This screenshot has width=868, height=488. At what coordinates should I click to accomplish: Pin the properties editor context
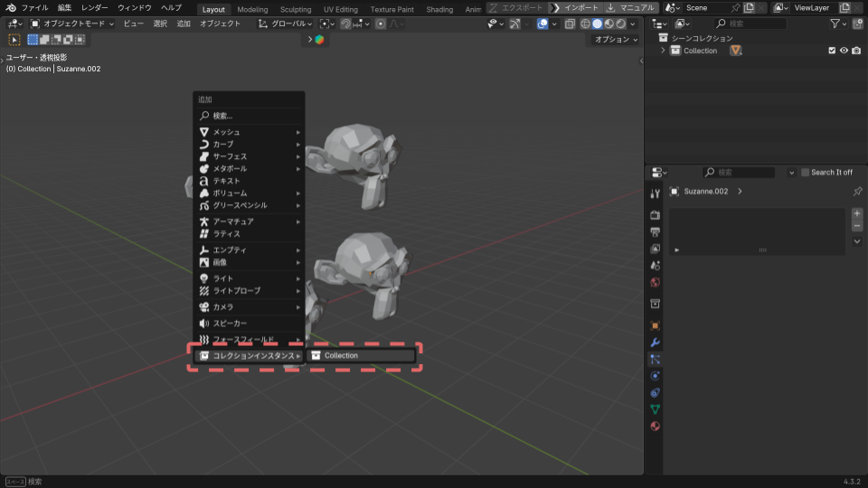(857, 192)
